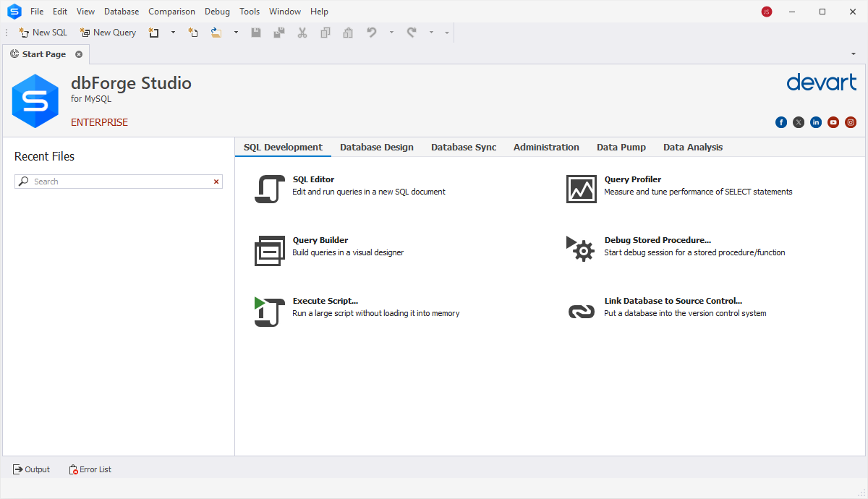868x499 pixels.
Task: Click the new document icon beside New Query
Action: click(153, 33)
